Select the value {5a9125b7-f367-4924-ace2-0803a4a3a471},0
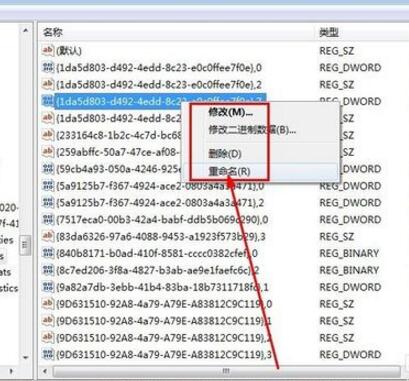 [x=160, y=186]
